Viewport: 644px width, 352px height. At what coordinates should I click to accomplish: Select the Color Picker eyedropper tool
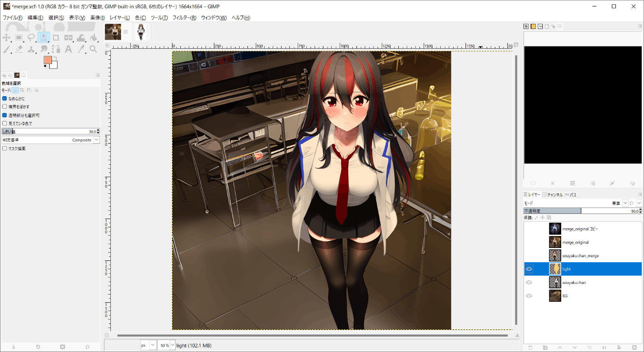pos(81,49)
